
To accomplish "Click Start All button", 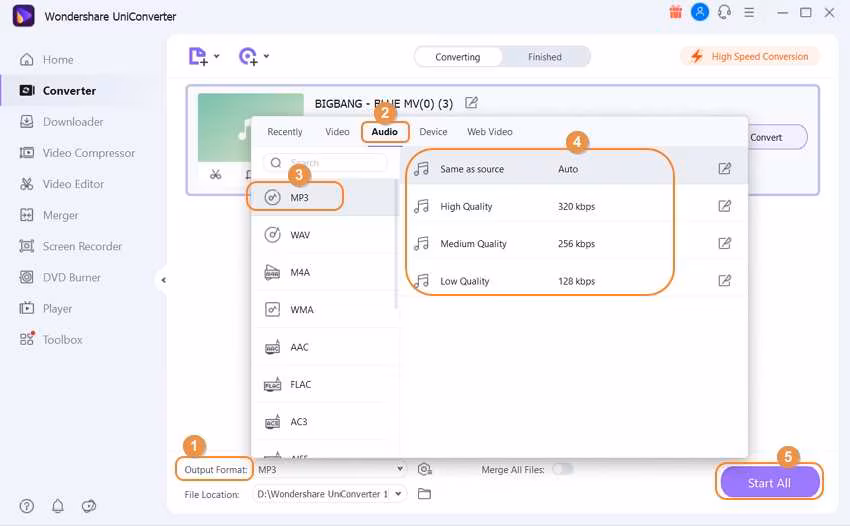I will pyautogui.click(x=769, y=483).
